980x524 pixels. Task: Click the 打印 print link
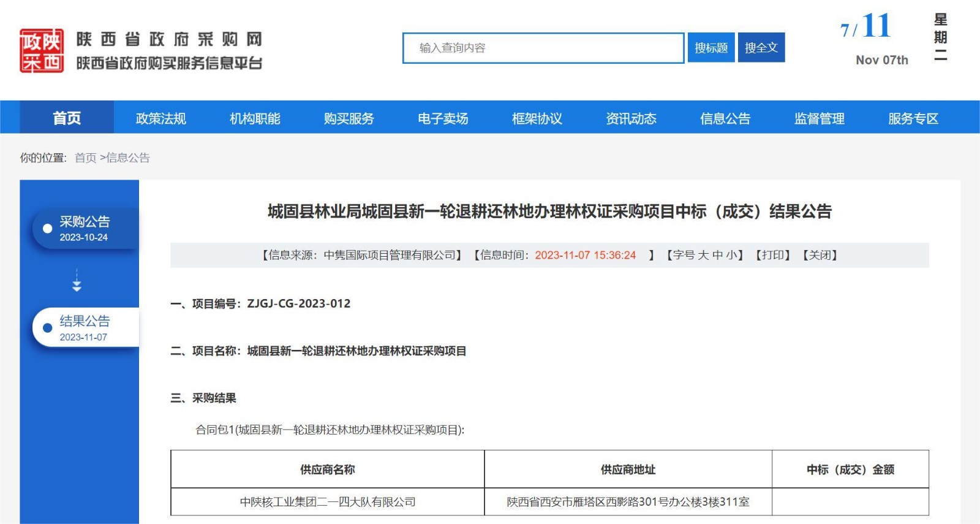772,255
